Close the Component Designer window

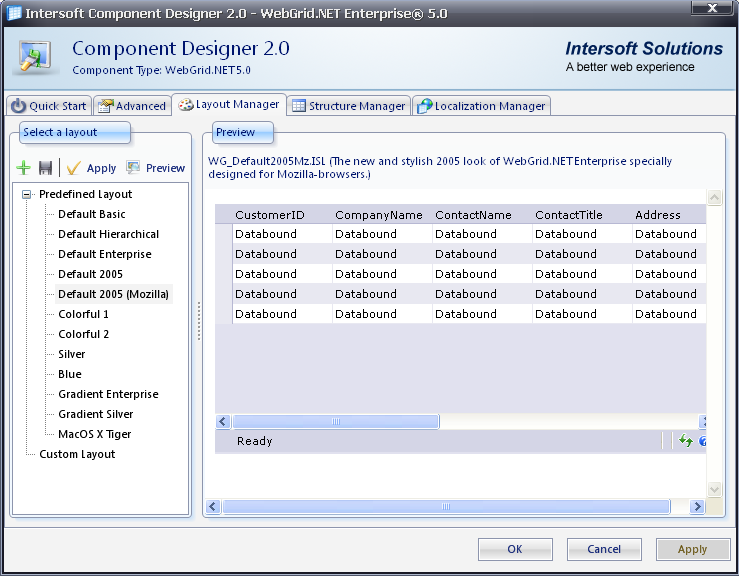pyautogui.click(x=712, y=8)
